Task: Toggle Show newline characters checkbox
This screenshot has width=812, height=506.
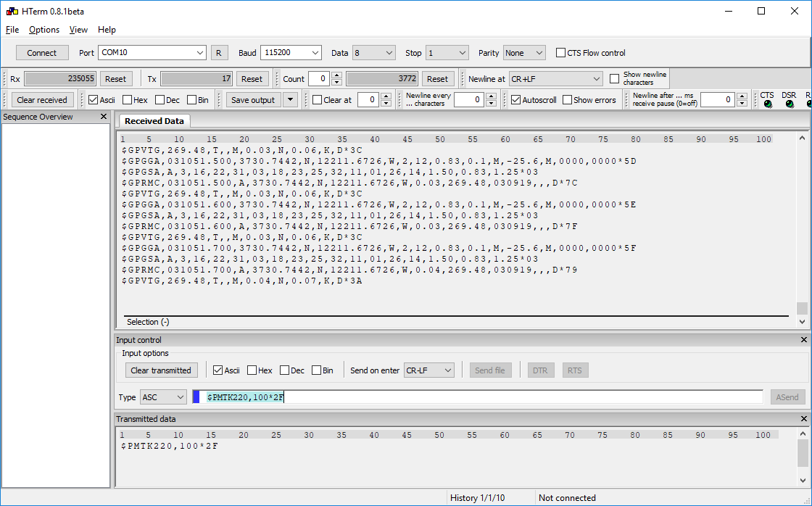Action: click(x=615, y=79)
